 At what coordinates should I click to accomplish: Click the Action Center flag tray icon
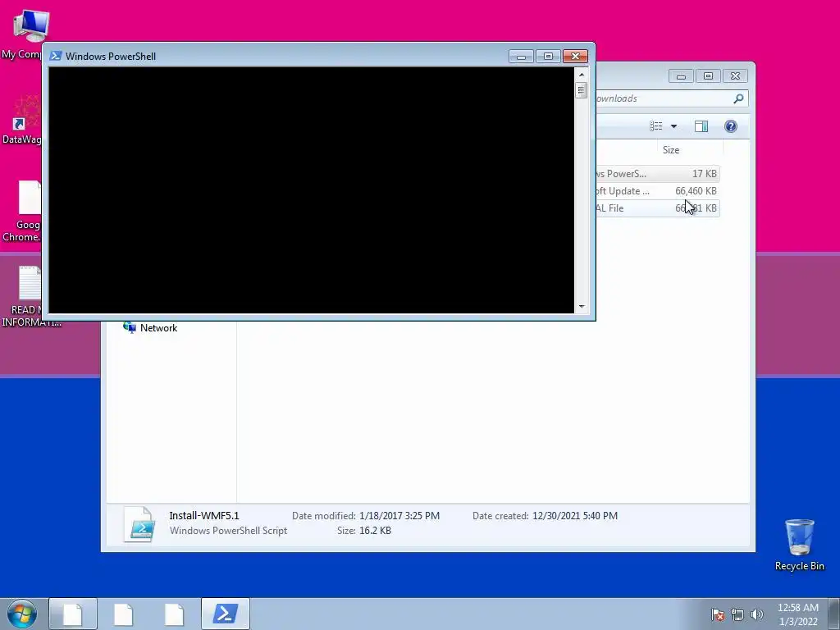[717, 614]
